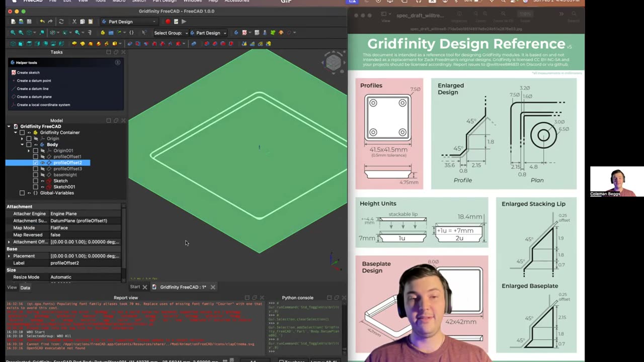Tick the Global-Variables checkbox
644x362 pixels.
click(22, 193)
